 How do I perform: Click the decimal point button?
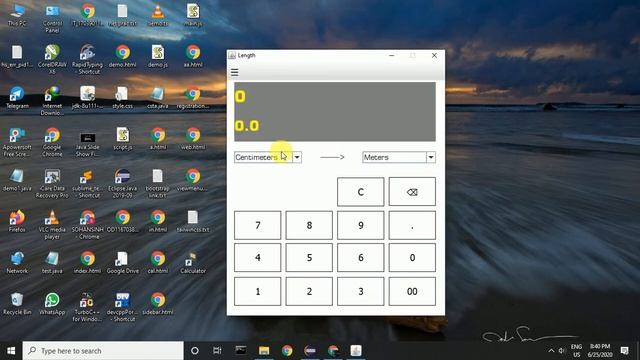tap(412, 225)
